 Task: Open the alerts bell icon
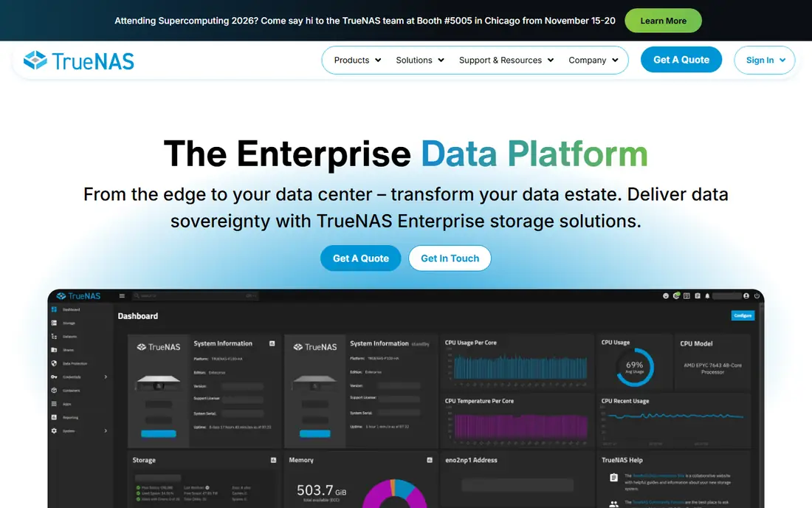coord(707,296)
